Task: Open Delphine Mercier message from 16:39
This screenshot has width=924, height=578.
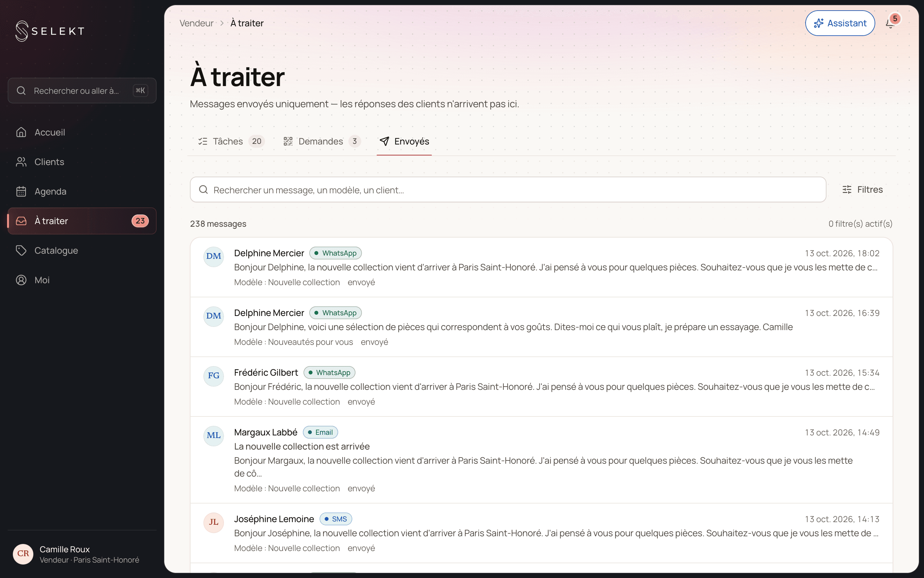Action: click(542, 327)
